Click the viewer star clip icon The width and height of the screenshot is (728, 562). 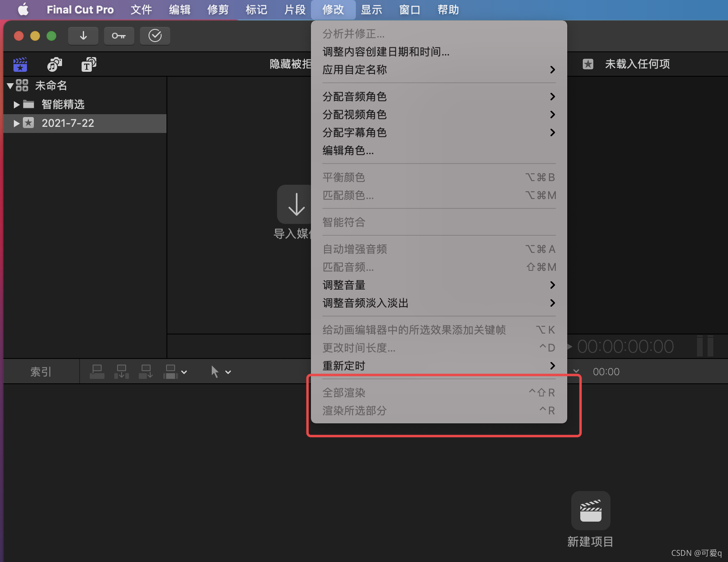(x=588, y=64)
